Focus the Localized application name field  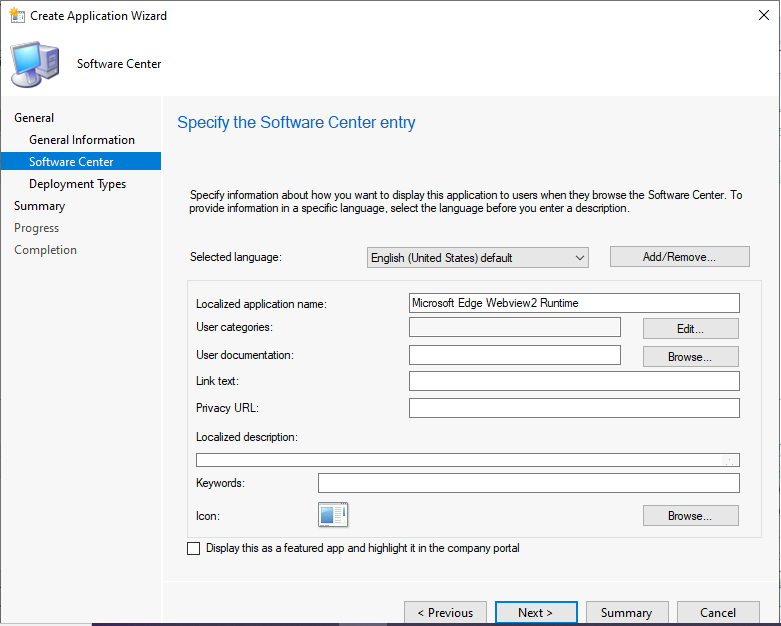[574, 303]
